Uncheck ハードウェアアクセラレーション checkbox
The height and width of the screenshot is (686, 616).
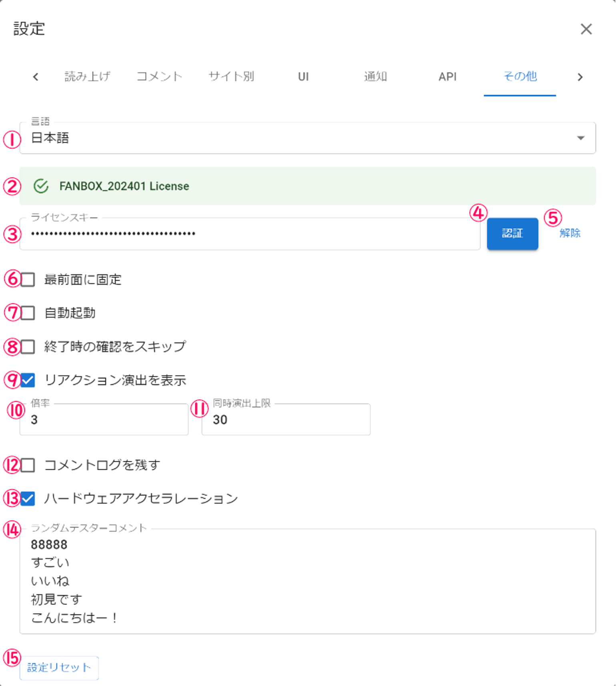[28, 499]
